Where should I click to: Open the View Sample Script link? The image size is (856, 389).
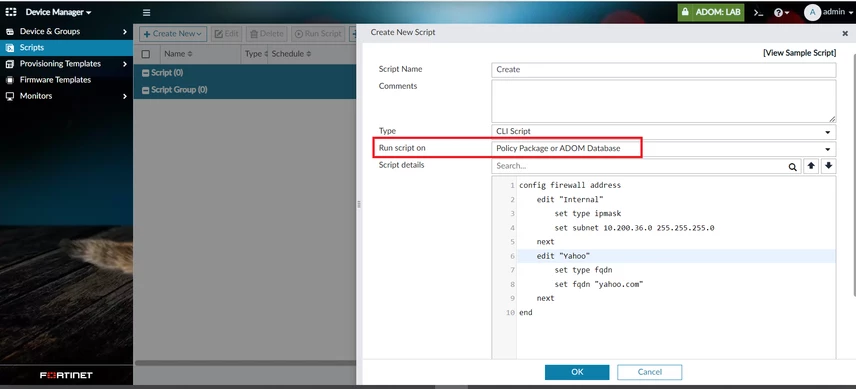(x=799, y=53)
